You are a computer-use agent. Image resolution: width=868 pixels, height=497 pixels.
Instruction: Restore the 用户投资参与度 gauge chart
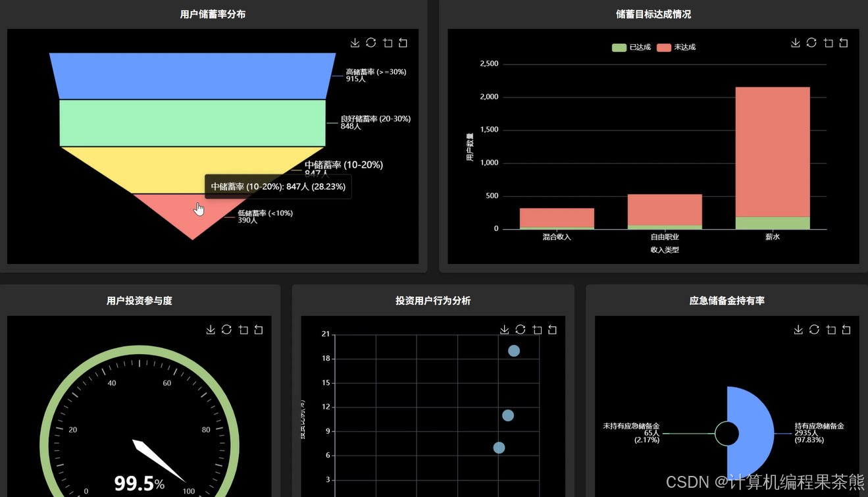pyautogui.click(x=227, y=330)
